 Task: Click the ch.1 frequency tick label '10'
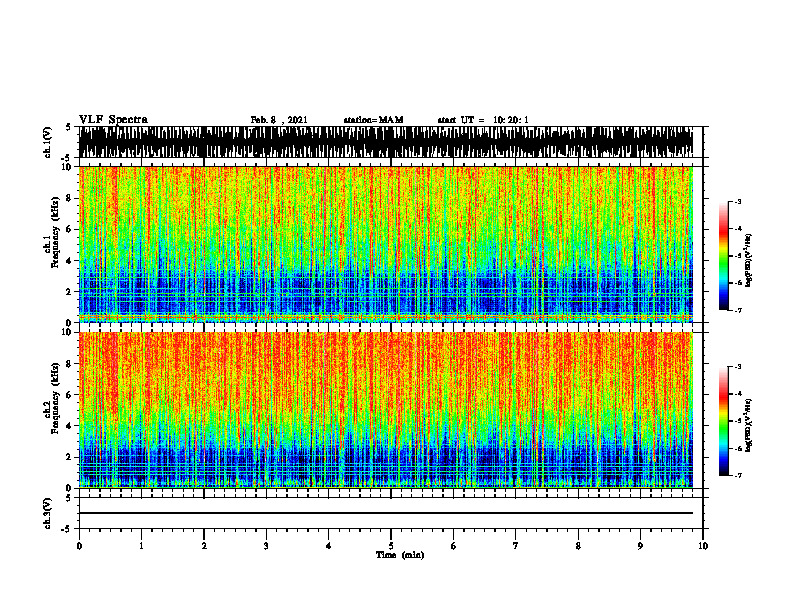67,167
